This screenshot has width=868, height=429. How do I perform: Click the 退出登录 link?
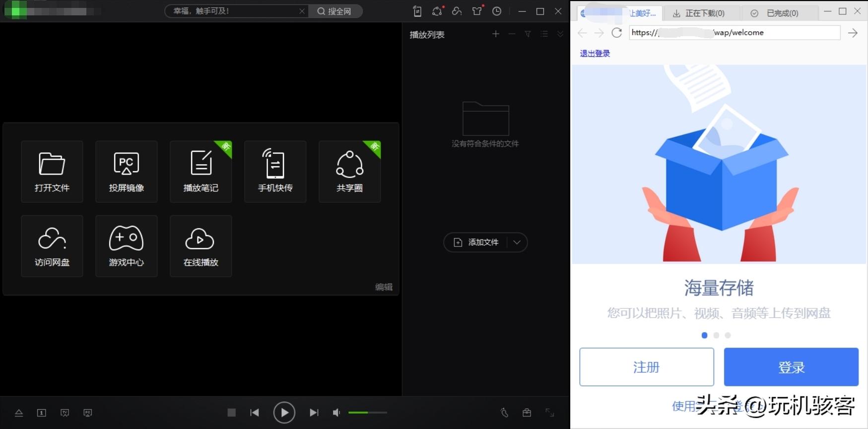(x=595, y=54)
